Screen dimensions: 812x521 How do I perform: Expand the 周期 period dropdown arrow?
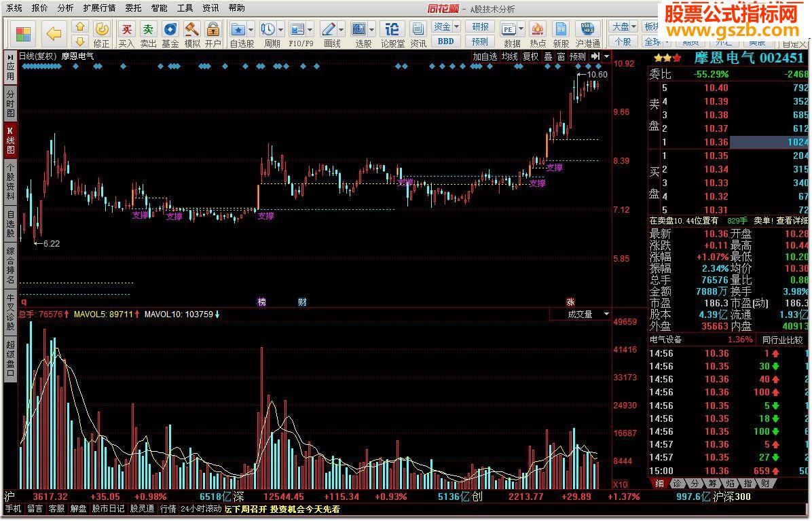(x=280, y=29)
